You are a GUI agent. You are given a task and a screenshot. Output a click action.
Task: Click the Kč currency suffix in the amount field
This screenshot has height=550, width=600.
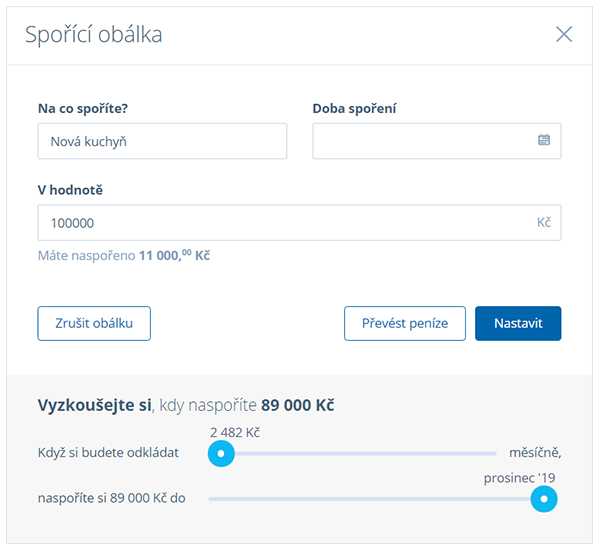544,223
